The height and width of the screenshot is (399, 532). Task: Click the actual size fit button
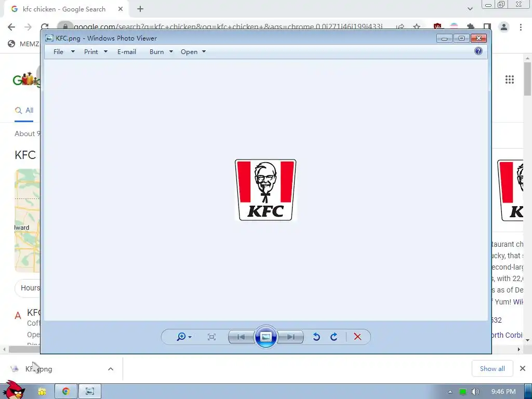(x=211, y=337)
